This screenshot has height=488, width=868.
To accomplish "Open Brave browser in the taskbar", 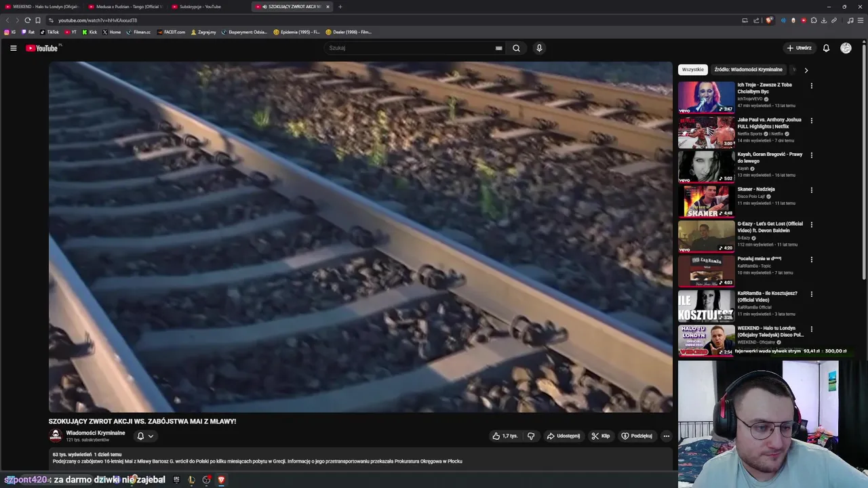I will (x=220, y=480).
